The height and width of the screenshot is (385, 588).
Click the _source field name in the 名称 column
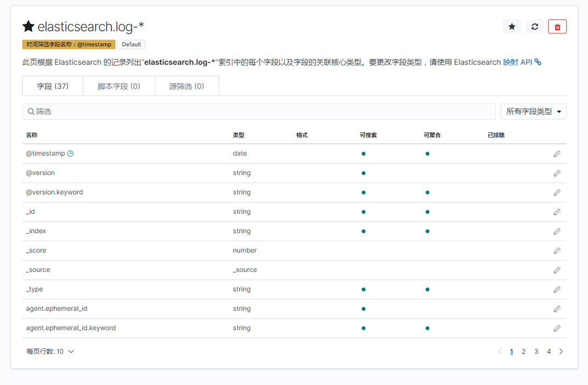38,270
